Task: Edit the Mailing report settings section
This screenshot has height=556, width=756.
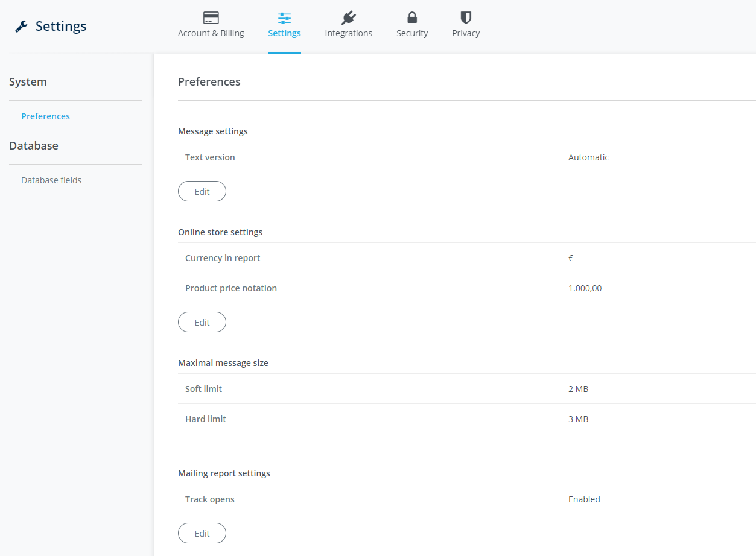Action: 202,533
